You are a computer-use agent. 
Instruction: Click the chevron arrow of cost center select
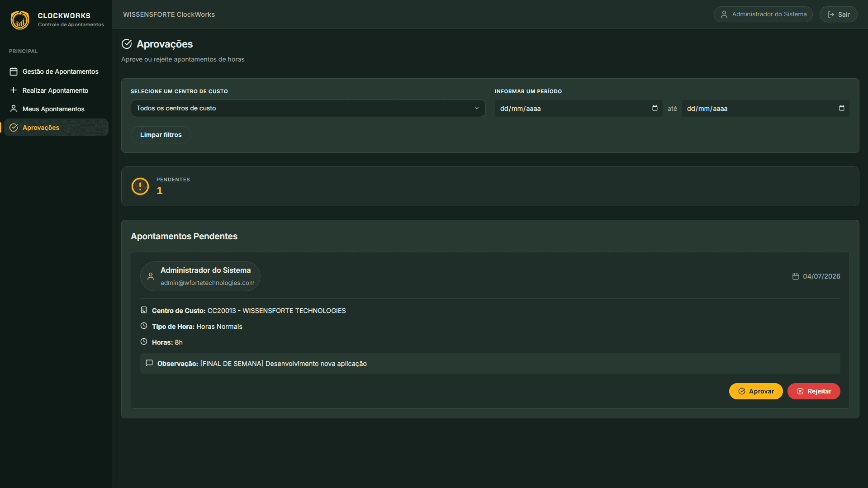tap(476, 108)
